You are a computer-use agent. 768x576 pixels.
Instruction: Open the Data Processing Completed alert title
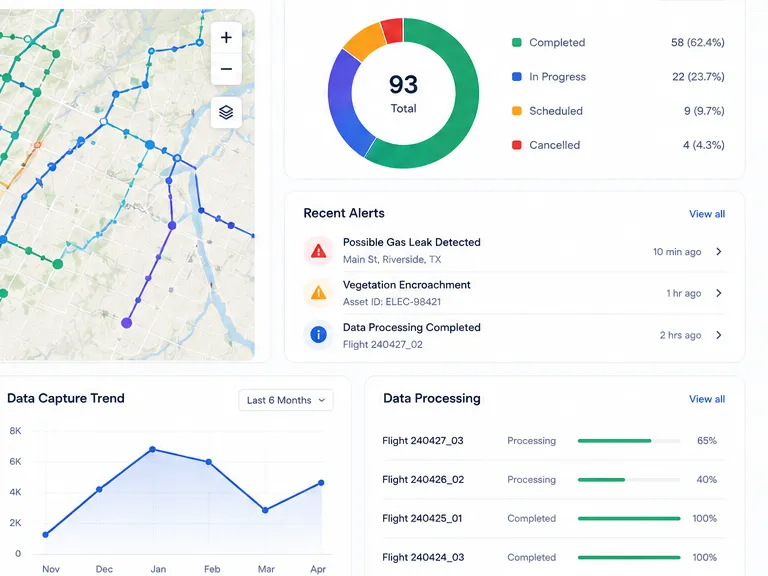coord(411,327)
